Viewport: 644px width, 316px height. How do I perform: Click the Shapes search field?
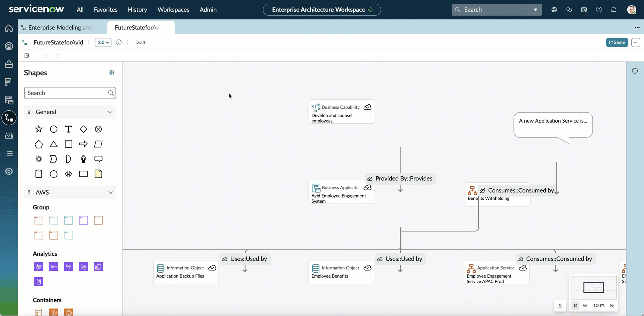tap(70, 93)
